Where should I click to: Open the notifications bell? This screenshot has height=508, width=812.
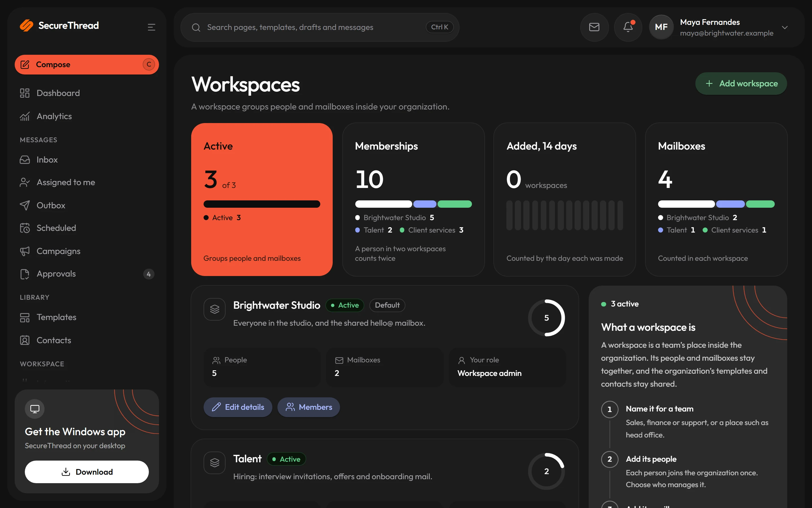[x=628, y=27]
